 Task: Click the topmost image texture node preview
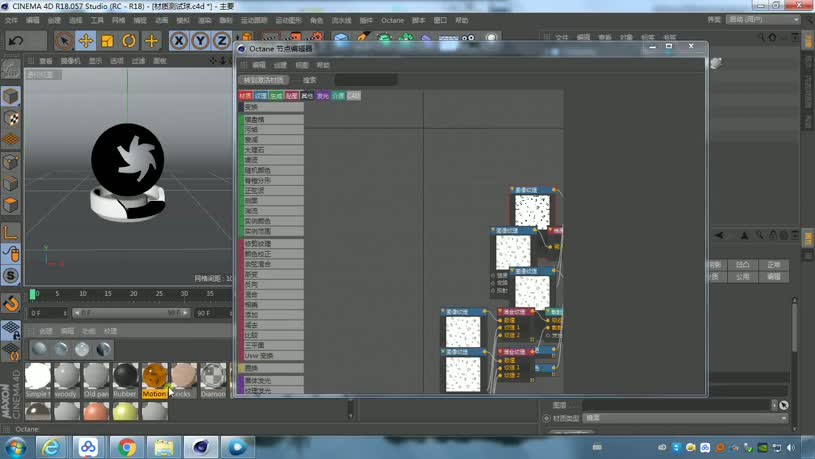tap(532, 211)
